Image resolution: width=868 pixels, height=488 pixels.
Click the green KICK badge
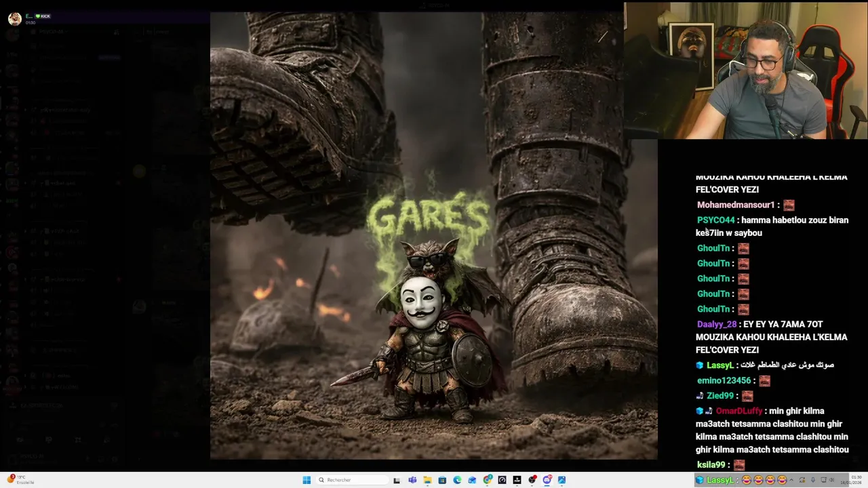click(43, 16)
